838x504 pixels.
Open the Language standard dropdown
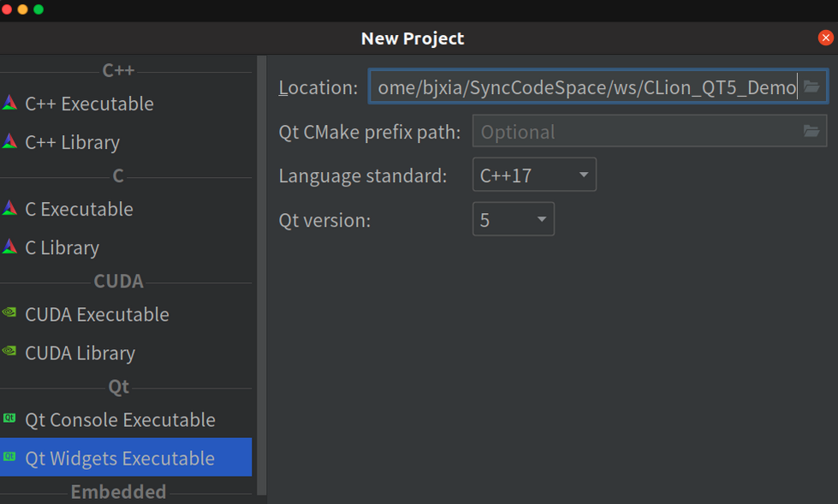534,175
